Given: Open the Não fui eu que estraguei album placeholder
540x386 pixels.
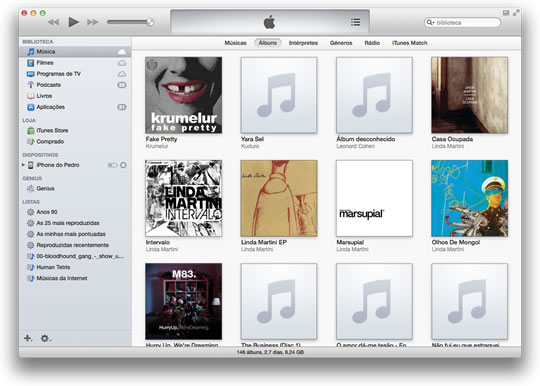Looking at the screenshot, I should click(470, 302).
